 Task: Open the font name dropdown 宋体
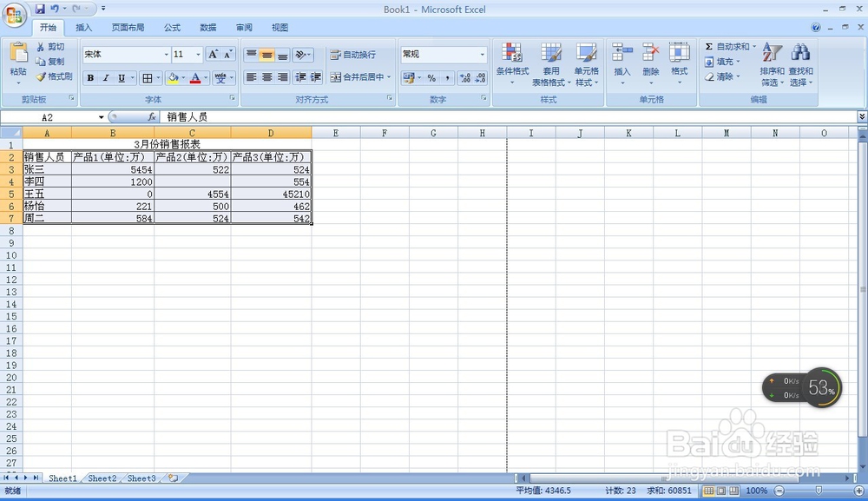pyautogui.click(x=166, y=54)
